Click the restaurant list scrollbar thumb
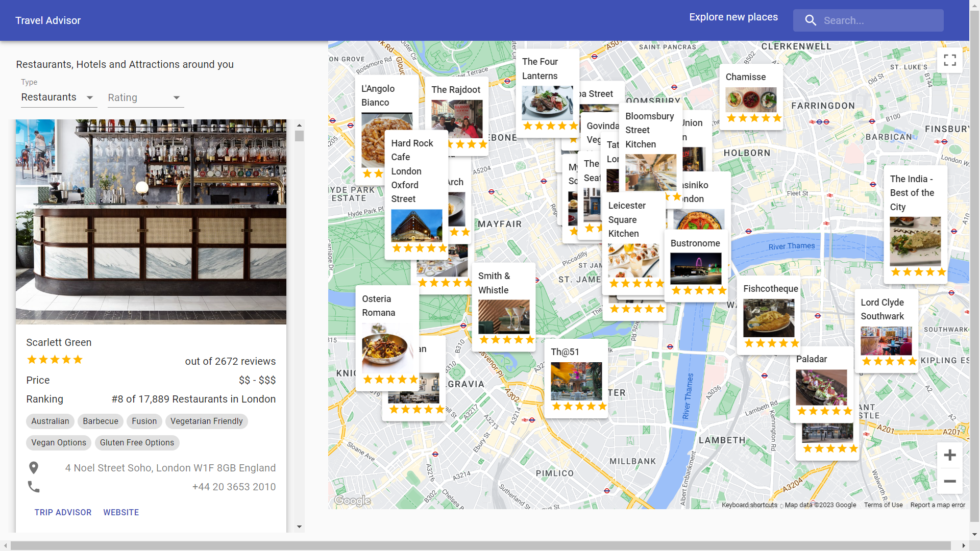The width and height of the screenshot is (980, 551). pos(300,136)
